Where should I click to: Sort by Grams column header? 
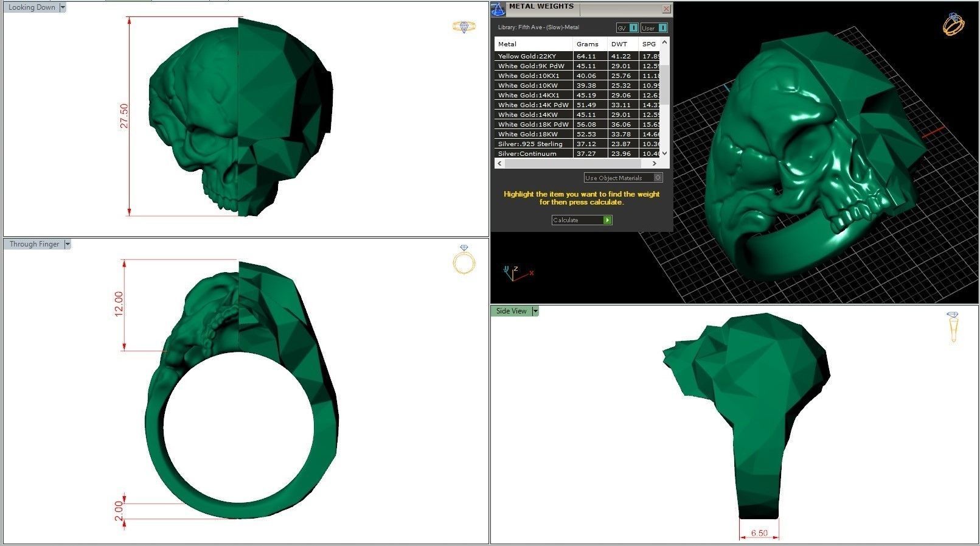[x=590, y=44]
